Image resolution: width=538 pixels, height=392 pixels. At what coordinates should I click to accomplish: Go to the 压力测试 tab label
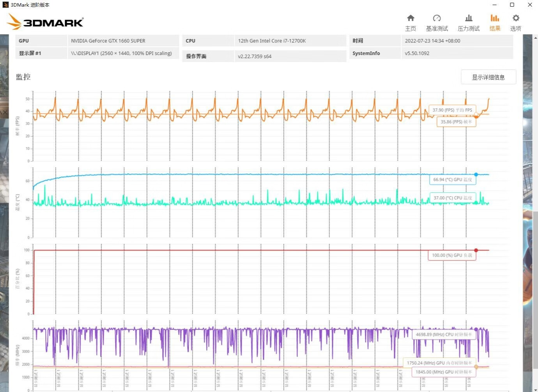pyautogui.click(x=469, y=28)
